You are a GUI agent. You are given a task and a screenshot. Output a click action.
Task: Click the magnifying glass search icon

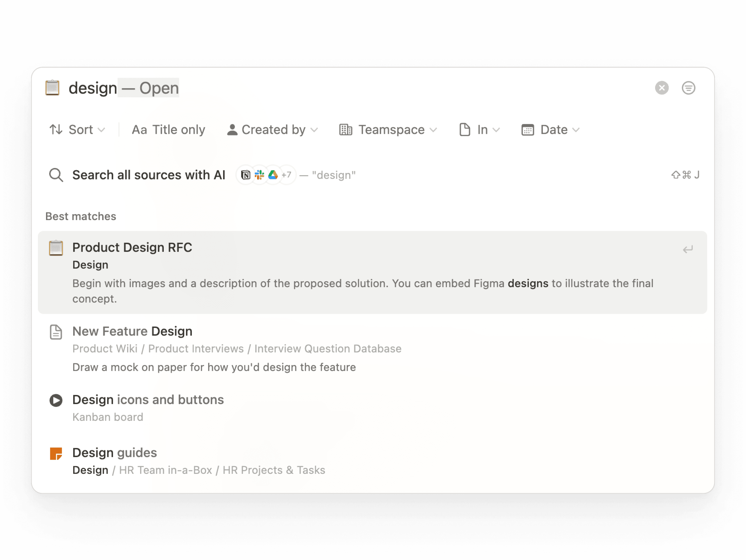56,175
